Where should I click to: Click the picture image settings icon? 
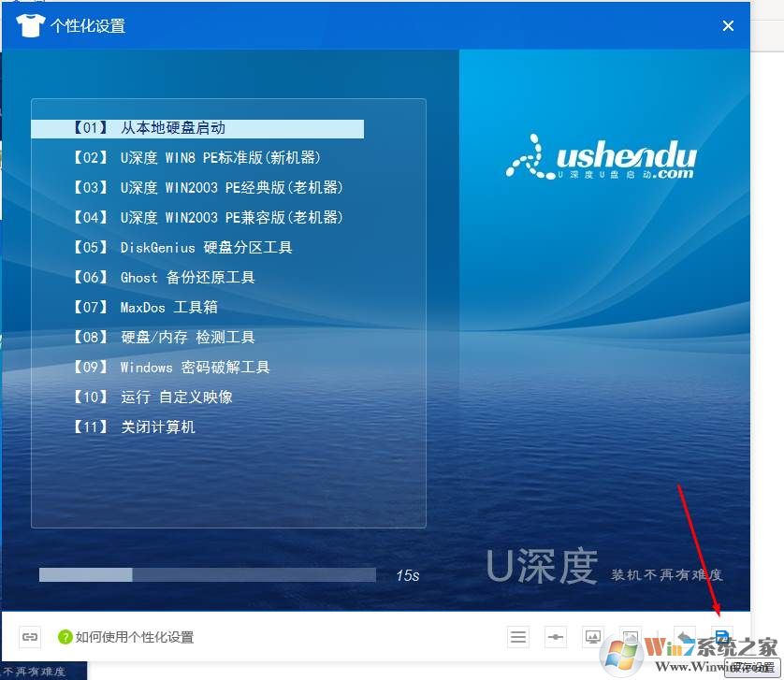tap(630, 637)
